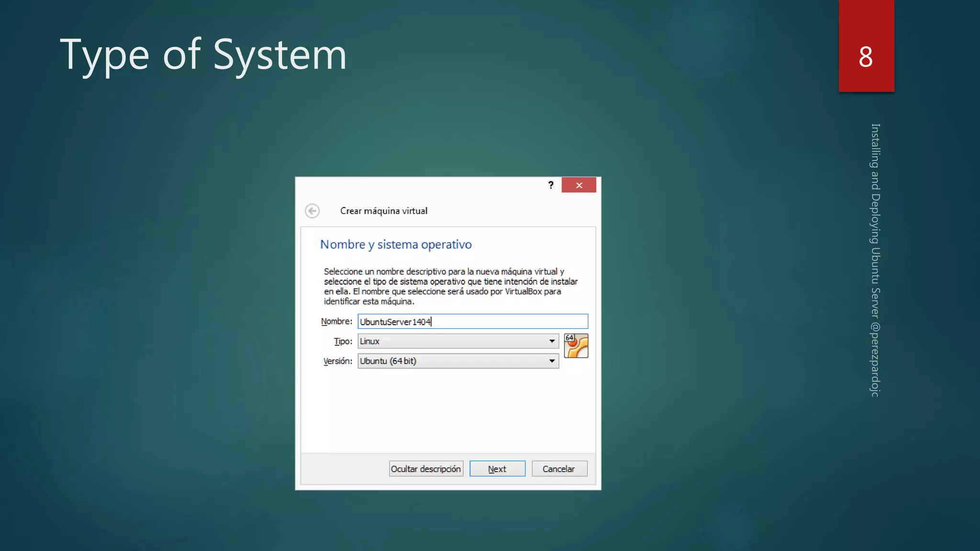This screenshot has width=980, height=551.
Task: Click the question mark help button
Action: click(551, 185)
